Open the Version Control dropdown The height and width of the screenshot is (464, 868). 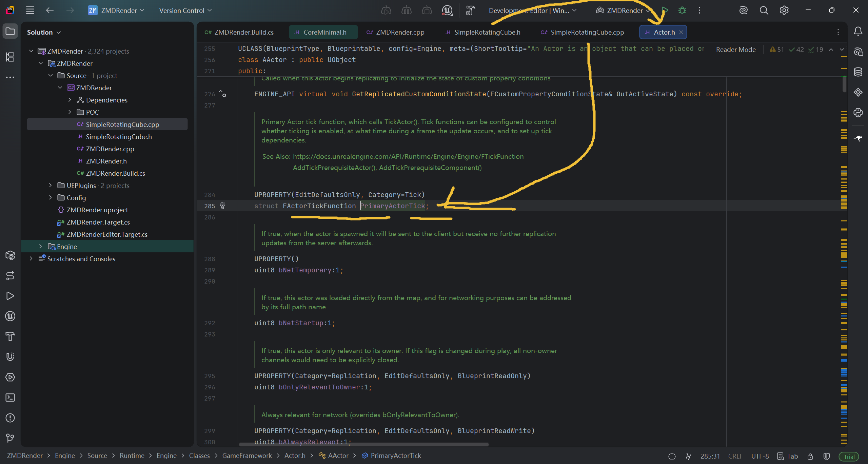click(185, 11)
